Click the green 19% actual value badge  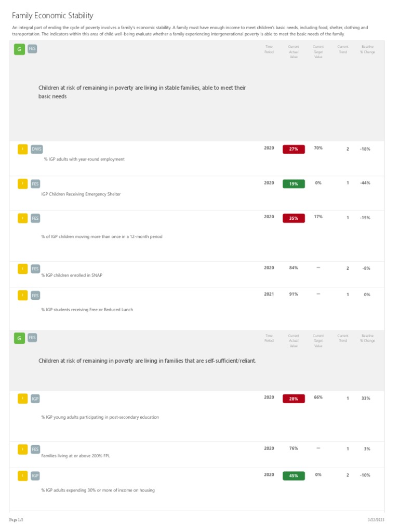click(294, 184)
